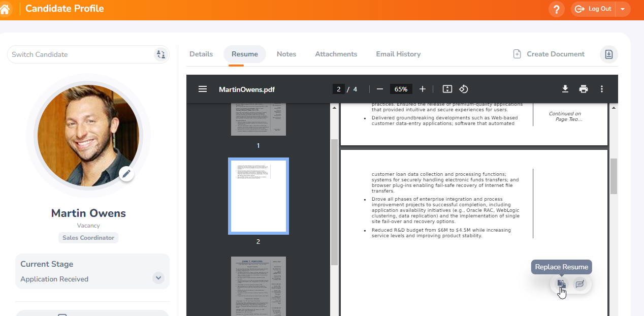Click the fit-to-page icon in the viewer toolbar
The width and height of the screenshot is (644, 316).
(x=447, y=89)
